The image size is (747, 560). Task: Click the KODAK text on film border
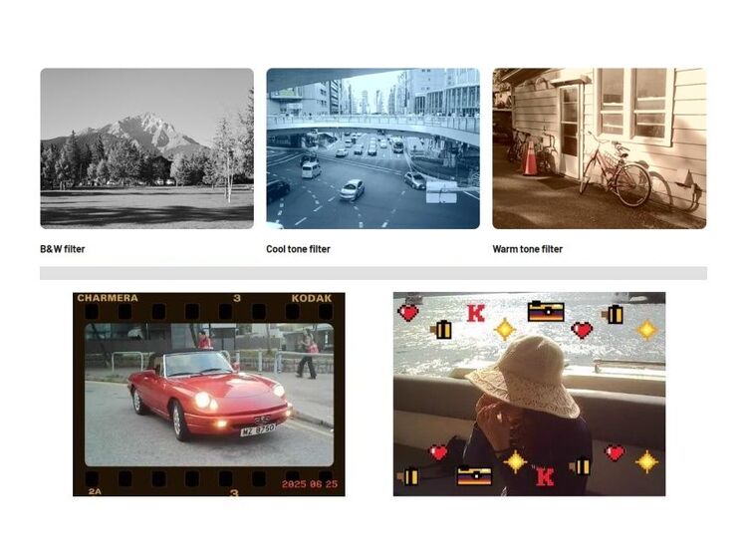(x=312, y=298)
